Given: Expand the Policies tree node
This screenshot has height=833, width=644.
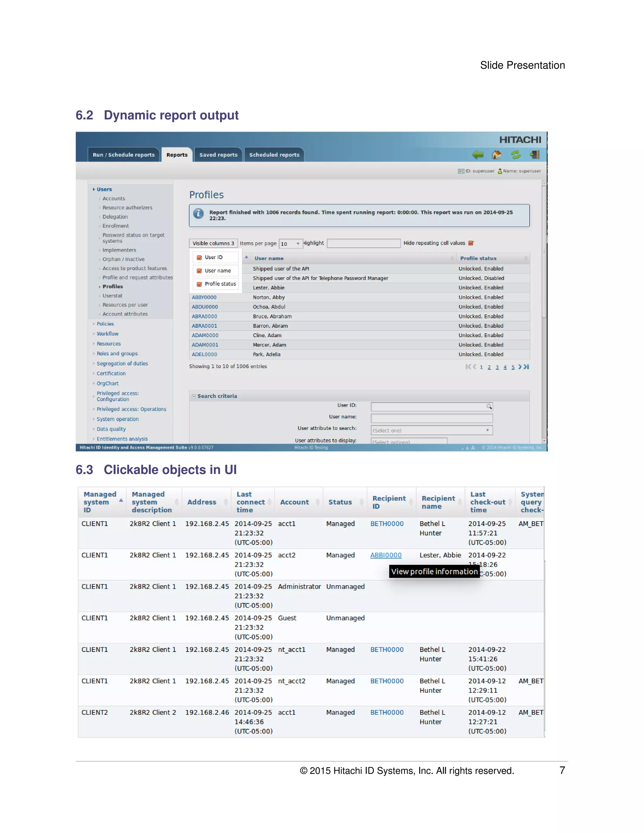Looking at the screenshot, I should 94,324.
